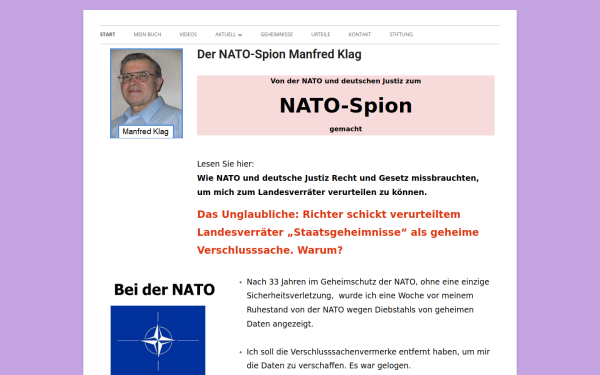Image resolution: width=600 pixels, height=375 pixels.
Task: Click the NATO flag emblem image
Action: point(158,340)
